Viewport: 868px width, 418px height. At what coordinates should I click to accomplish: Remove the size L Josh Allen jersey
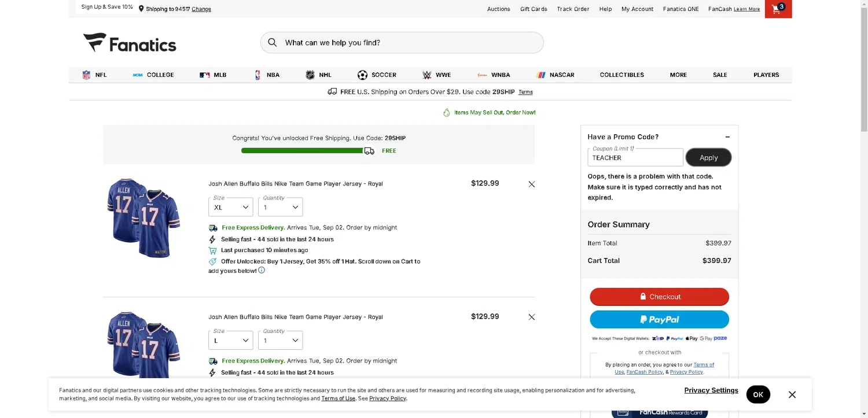(x=532, y=317)
